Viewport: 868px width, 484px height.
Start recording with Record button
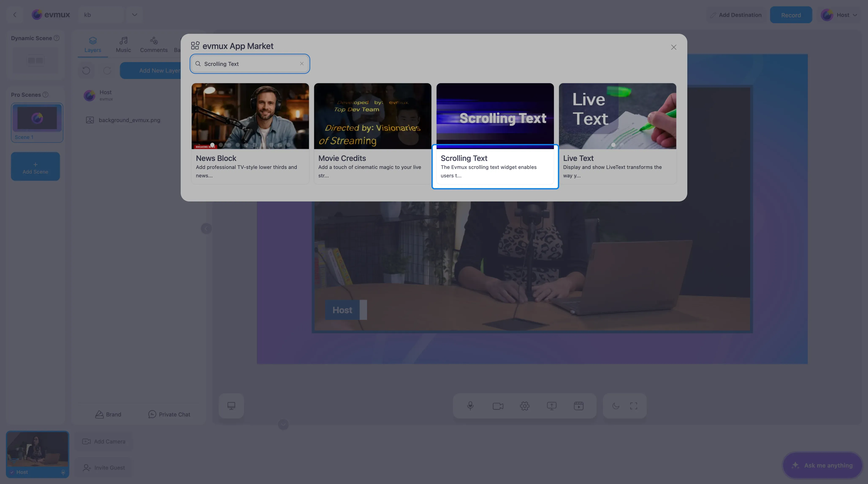791,15
